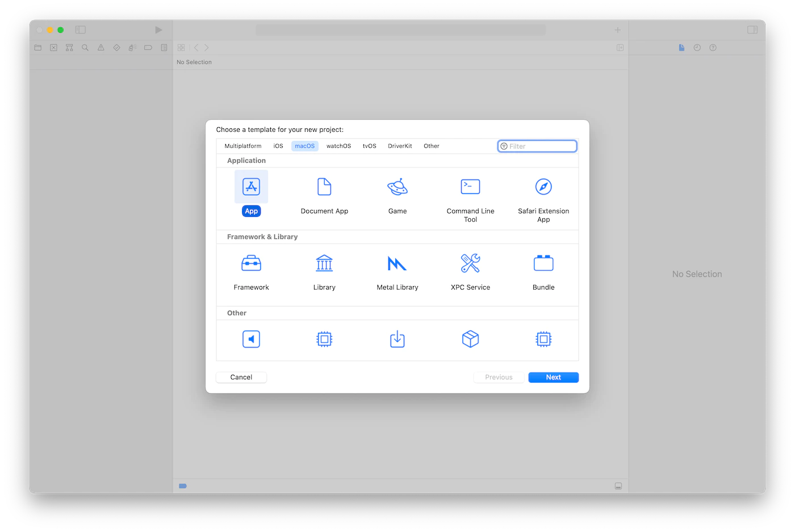Click the Other section header in templates
The width and height of the screenshot is (795, 532).
pos(237,313)
